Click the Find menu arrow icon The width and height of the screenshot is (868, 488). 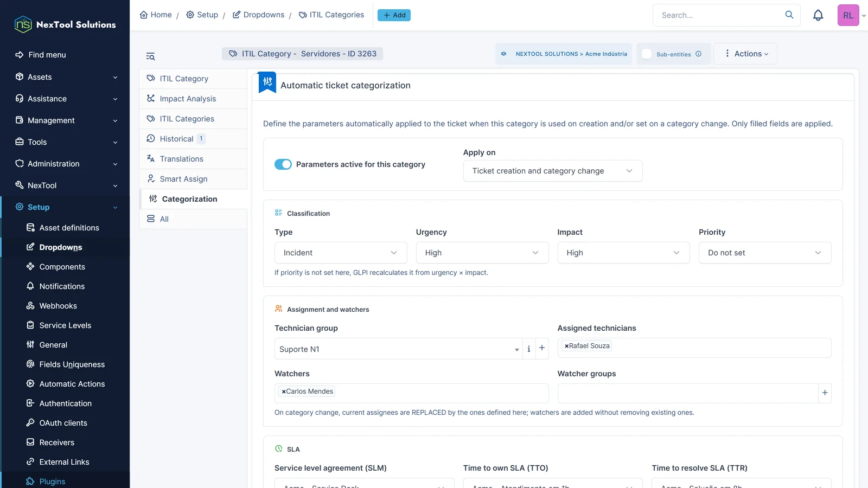20,55
